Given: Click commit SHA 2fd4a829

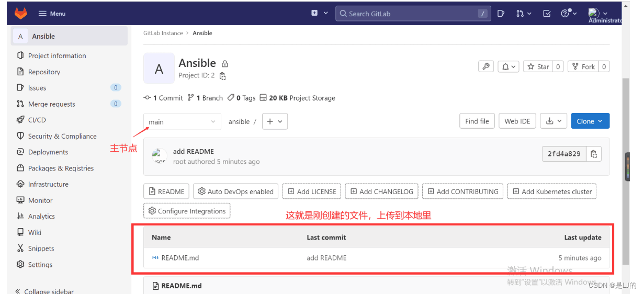Looking at the screenshot, I should [564, 154].
